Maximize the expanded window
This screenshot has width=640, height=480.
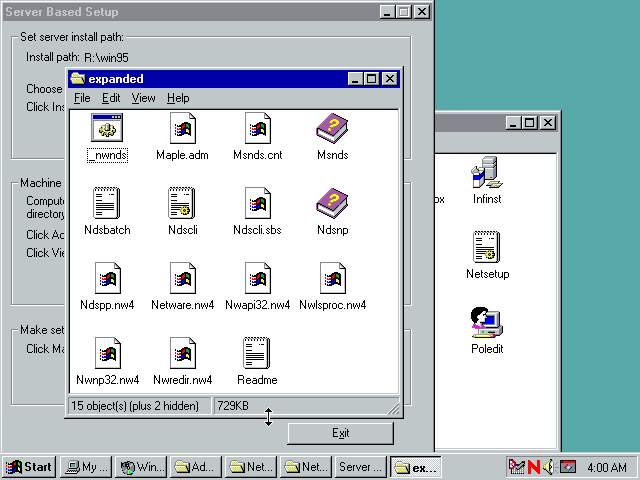(x=371, y=78)
